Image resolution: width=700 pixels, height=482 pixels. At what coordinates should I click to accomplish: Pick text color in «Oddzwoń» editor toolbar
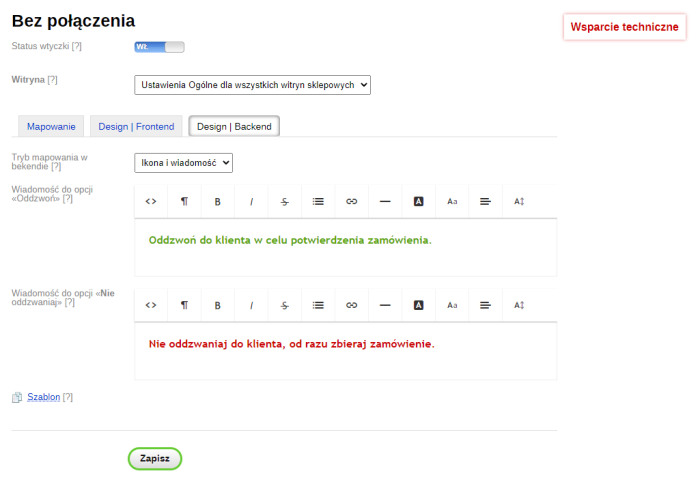coord(418,201)
